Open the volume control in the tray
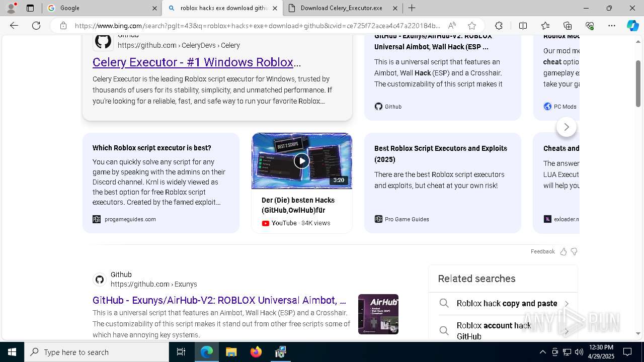 [x=579, y=352]
